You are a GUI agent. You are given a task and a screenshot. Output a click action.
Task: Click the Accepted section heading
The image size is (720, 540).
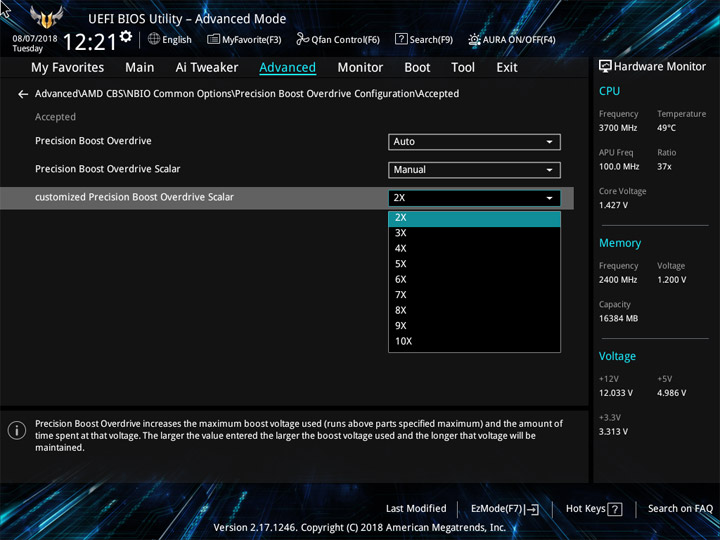point(55,117)
